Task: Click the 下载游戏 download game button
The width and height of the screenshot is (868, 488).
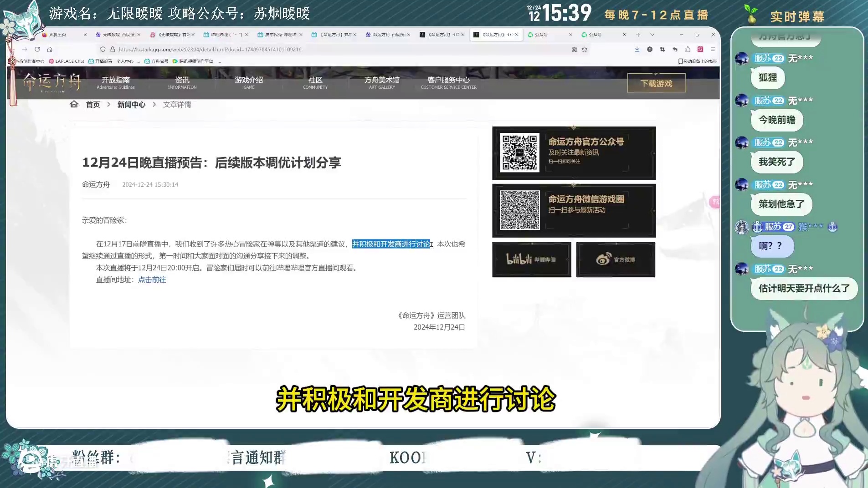Action: (x=657, y=83)
